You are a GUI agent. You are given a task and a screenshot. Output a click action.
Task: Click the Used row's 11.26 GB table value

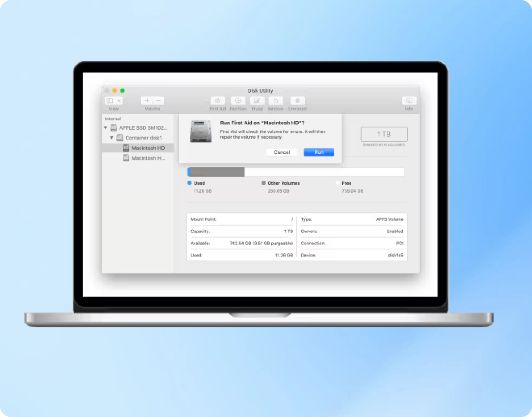click(284, 255)
